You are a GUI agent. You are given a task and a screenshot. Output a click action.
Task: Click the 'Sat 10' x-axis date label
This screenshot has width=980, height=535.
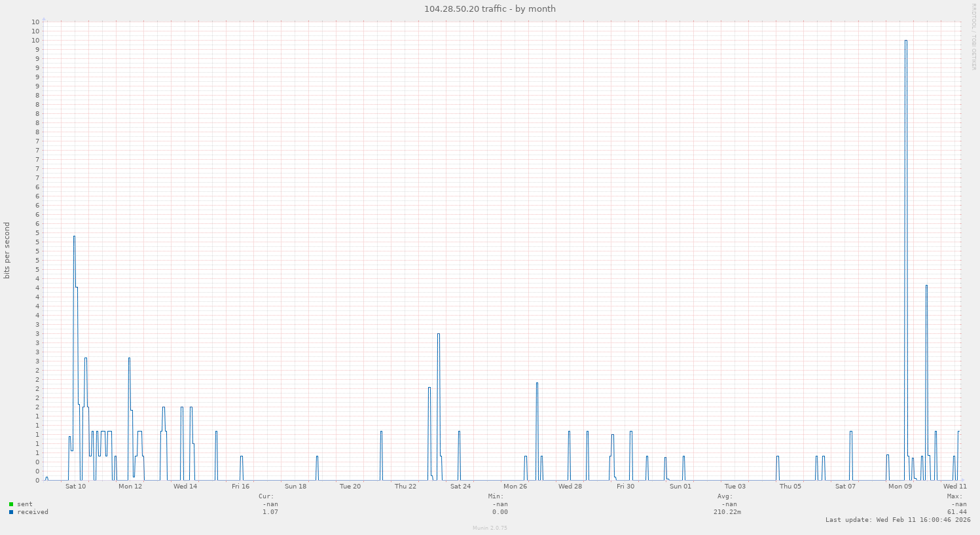(75, 487)
